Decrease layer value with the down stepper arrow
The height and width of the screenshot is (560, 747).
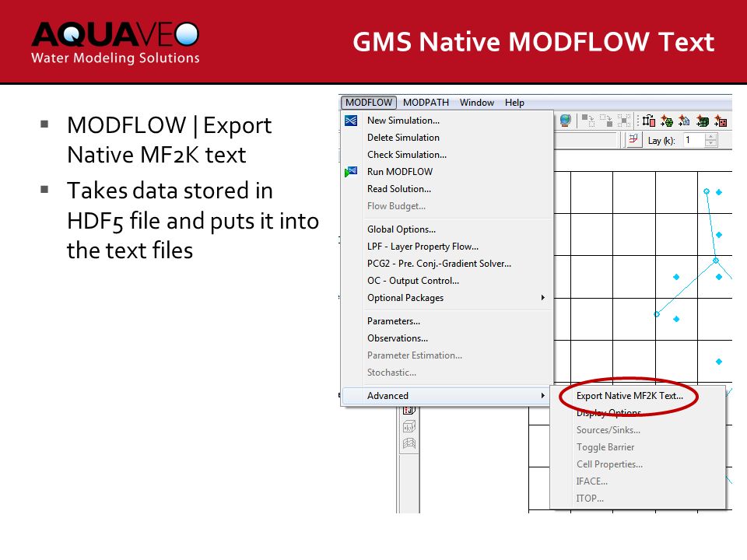click(x=710, y=143)
